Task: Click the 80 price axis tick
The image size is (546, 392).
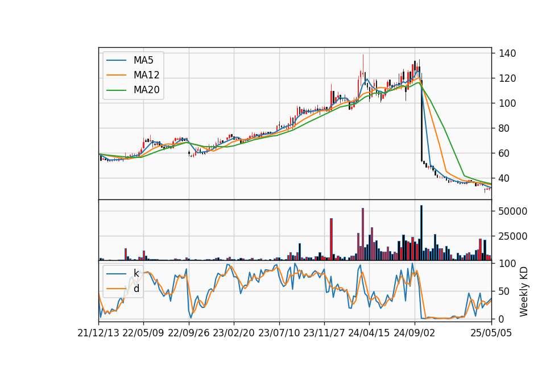Action: pos(504,128)
